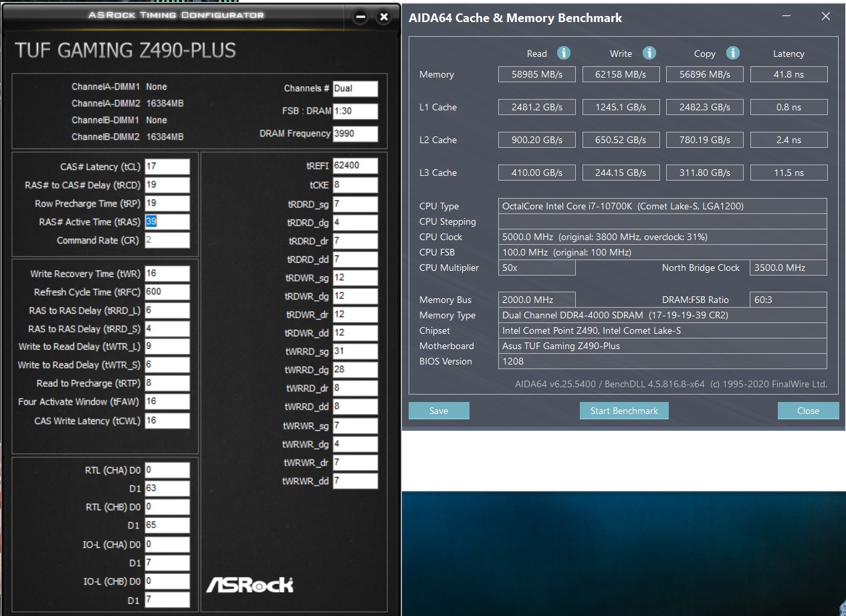The height and width of the screenshot is (616, 846).
Task: Select the Command Rate (CR) field
Action: [x=167, y=240]
